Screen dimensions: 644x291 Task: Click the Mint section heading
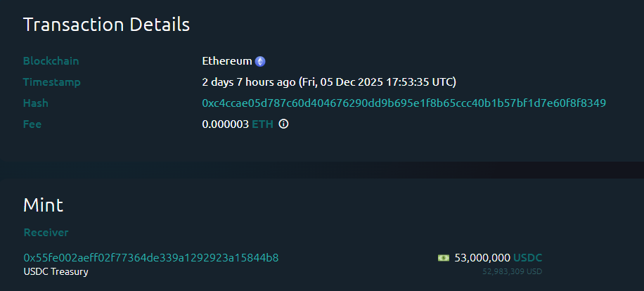[43, 205]
